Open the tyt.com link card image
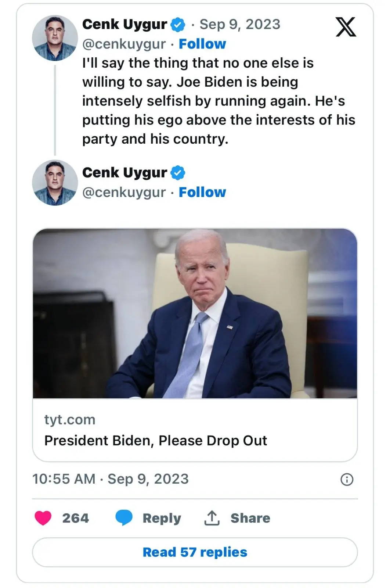 coord(195,313)
